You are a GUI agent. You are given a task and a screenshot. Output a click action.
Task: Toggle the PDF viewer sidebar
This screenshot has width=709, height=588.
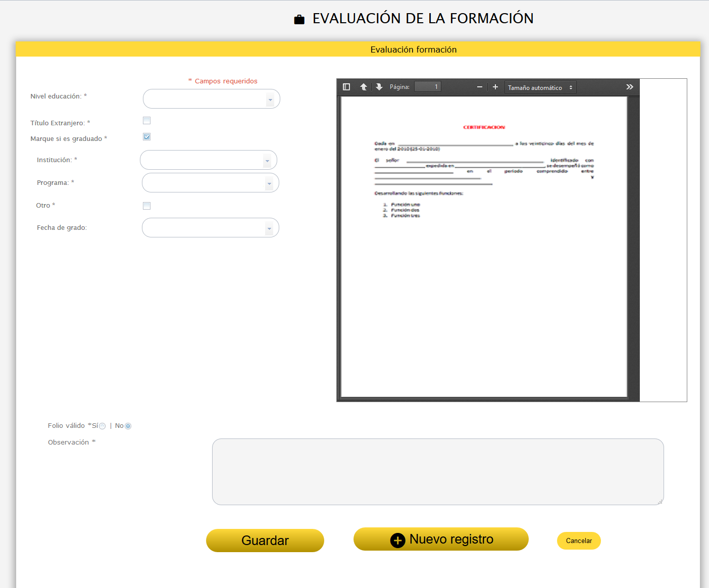point(346,87)
